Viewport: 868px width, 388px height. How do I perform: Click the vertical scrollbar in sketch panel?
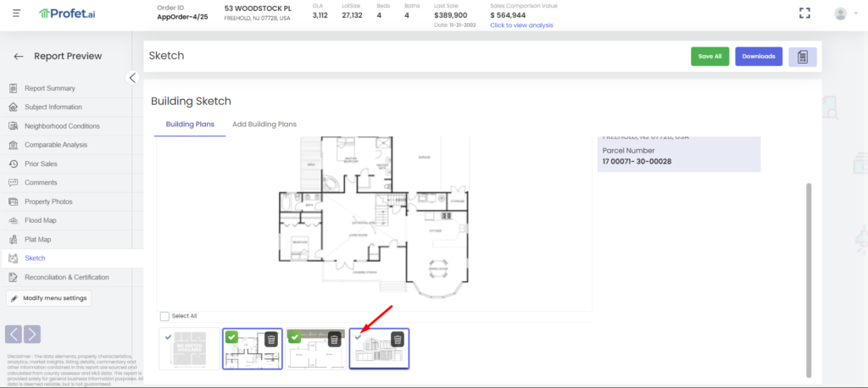pyautogui.click(x=808, y=271)
